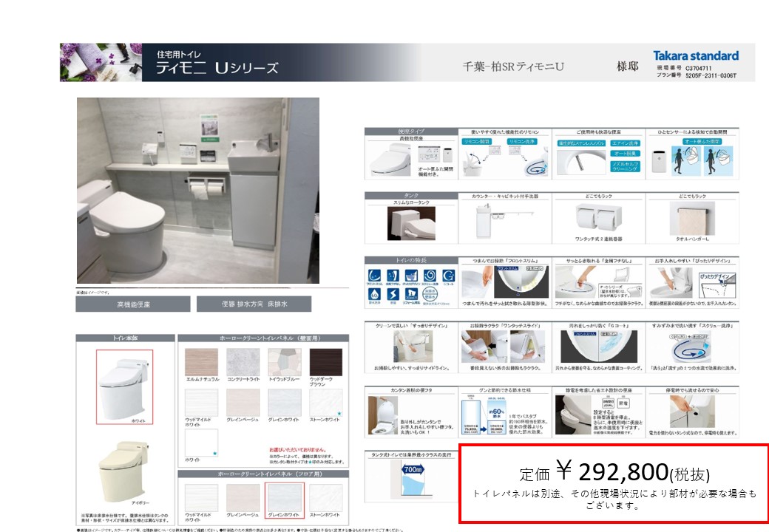The image size is (769, 532).
Task: Pick the ウッドダークブラウン wall panel swatch
Action: tap(325, 363)
